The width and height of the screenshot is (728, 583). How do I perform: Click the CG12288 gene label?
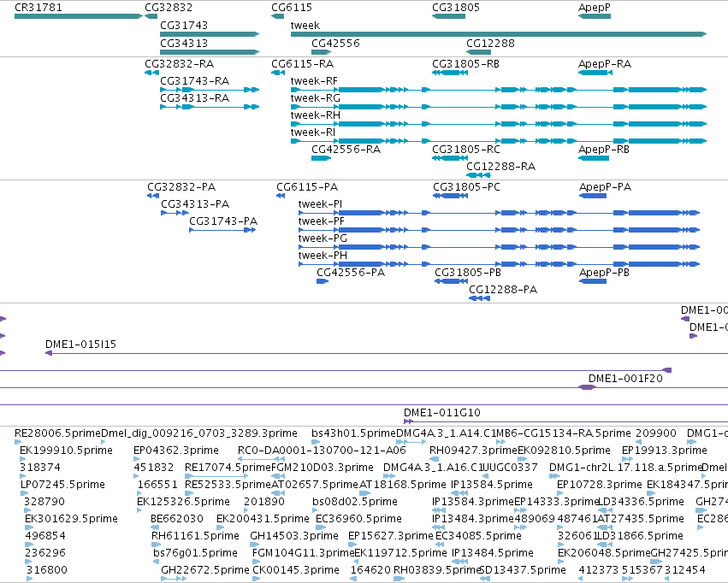(490, 43)
